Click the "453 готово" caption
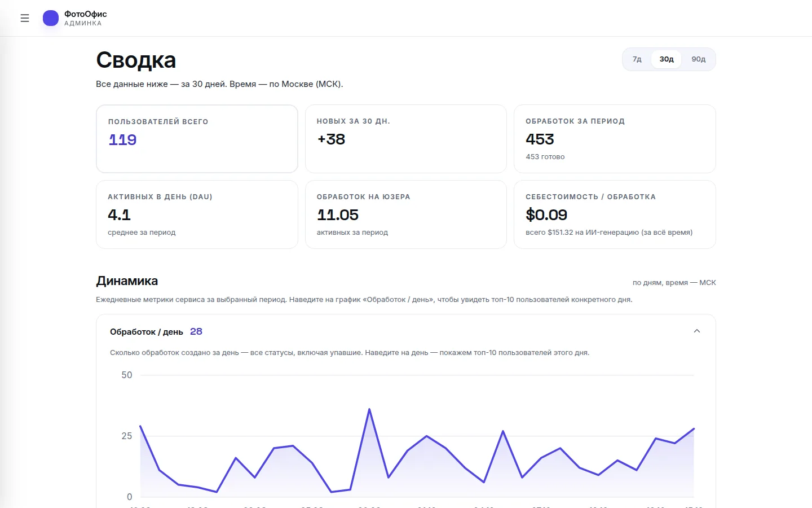The width and height of the screenshot is (812, 508). pos(545,157)
